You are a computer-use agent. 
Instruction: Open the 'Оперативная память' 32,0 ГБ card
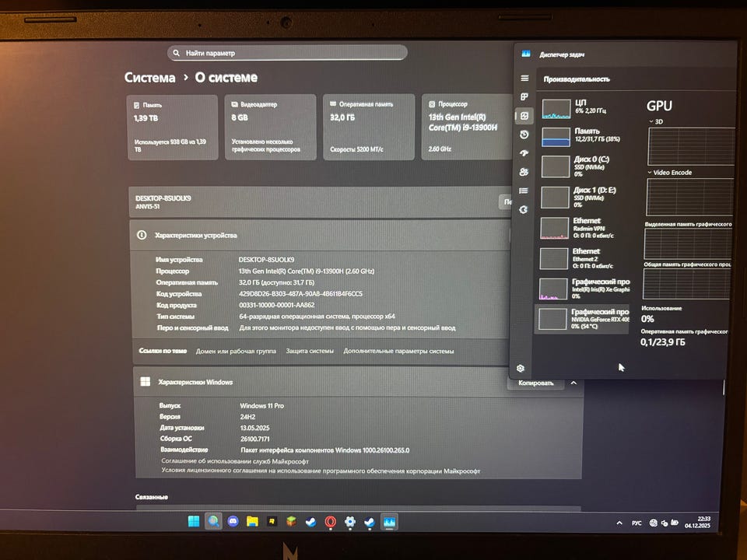click(369, 127)
